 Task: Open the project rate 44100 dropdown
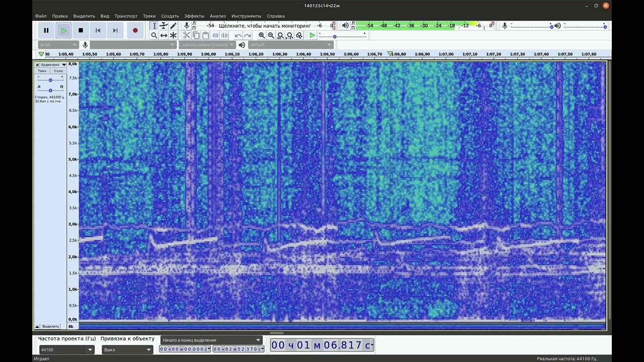66,349
